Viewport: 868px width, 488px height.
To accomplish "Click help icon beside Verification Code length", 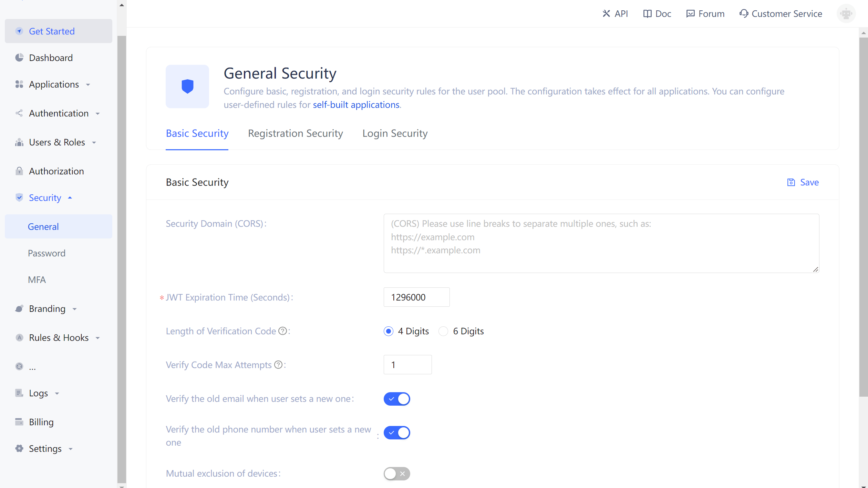I will pyautogui.click(x=282, y=331).
